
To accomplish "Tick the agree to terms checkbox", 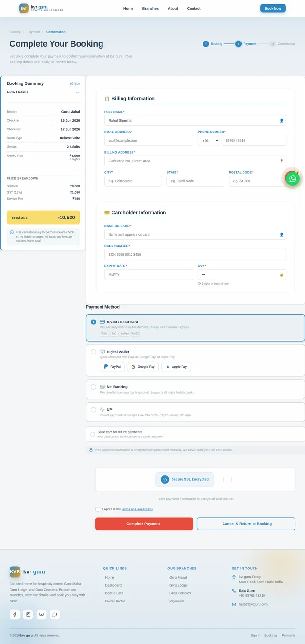I will [x=98, y=509].
